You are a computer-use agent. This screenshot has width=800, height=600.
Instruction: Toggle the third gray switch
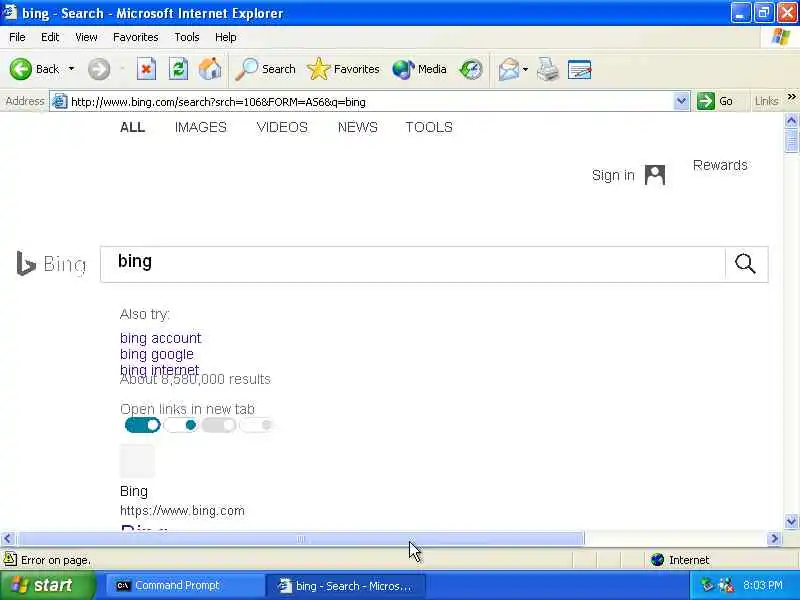(219, 425)
